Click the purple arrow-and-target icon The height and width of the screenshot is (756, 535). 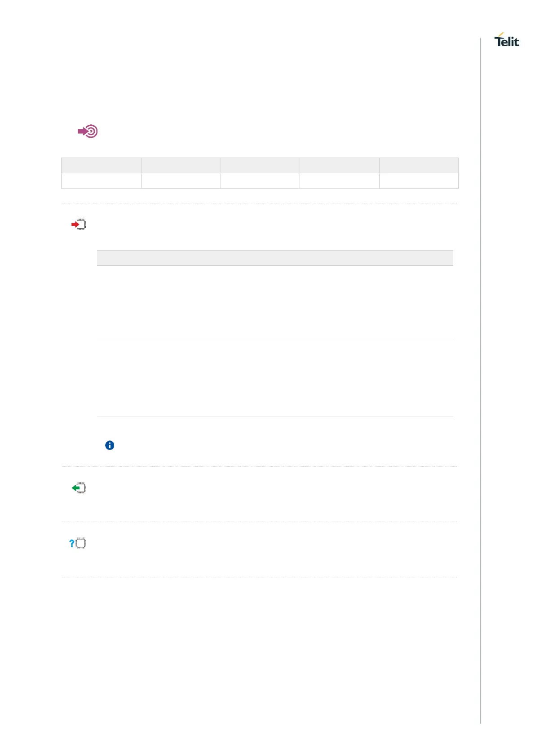click(88, 131)
